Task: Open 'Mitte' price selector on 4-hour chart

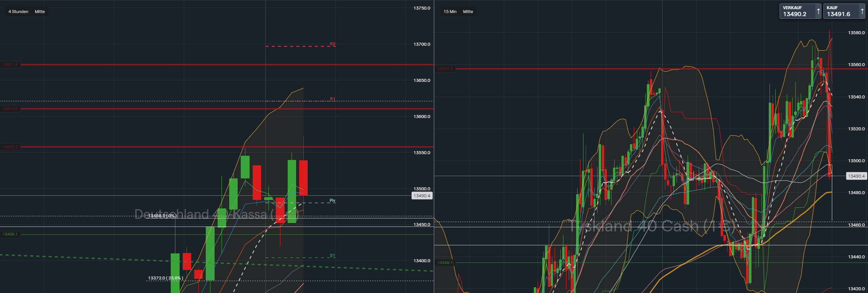Action: [40, 12]
